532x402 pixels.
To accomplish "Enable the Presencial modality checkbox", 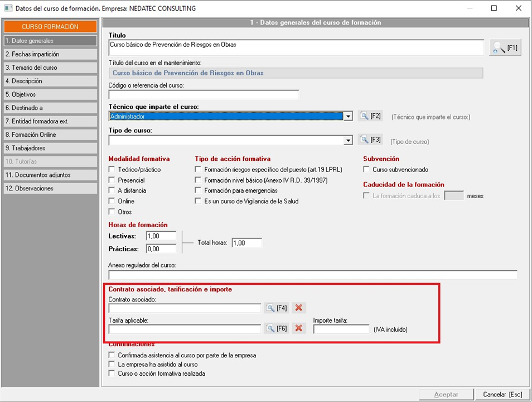I will pos(112,180).
